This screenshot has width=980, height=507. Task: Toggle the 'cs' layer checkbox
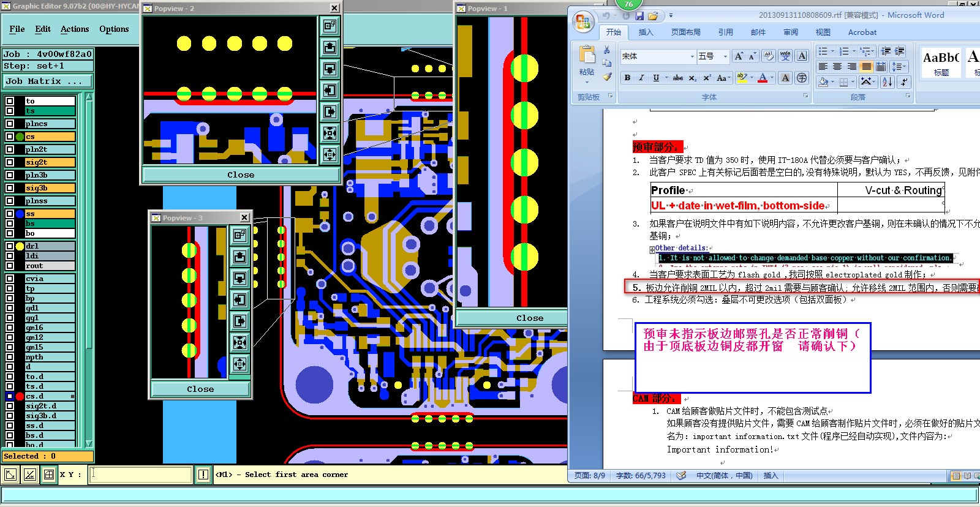click(10, 137)
